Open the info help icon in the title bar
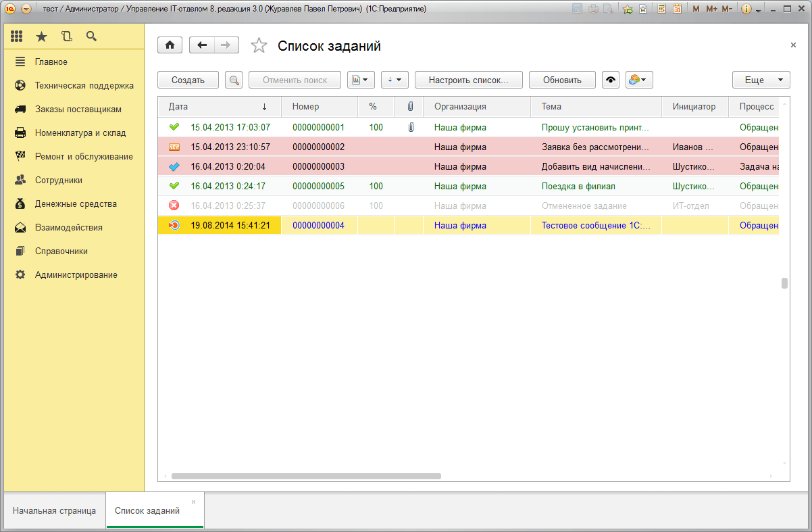The height and width of the screenshot is (532, 812). pyautogui.click(x=746, y=9)
